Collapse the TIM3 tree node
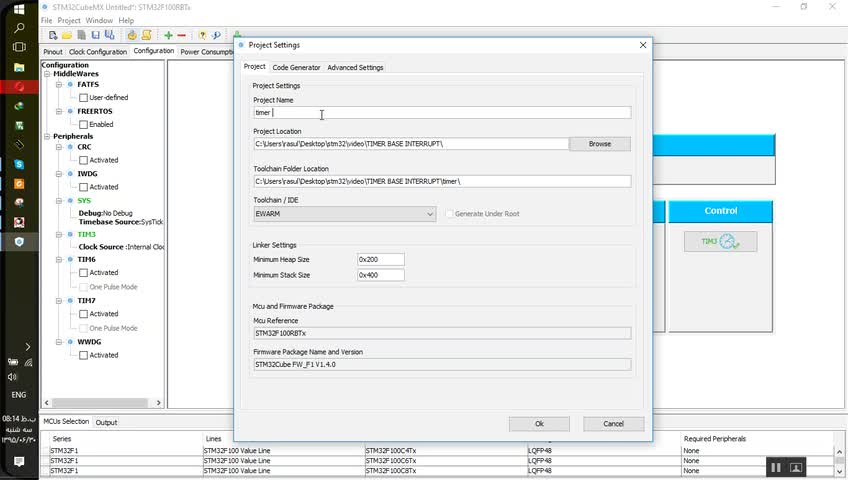 pyautogui.click(x=59, y=235)
